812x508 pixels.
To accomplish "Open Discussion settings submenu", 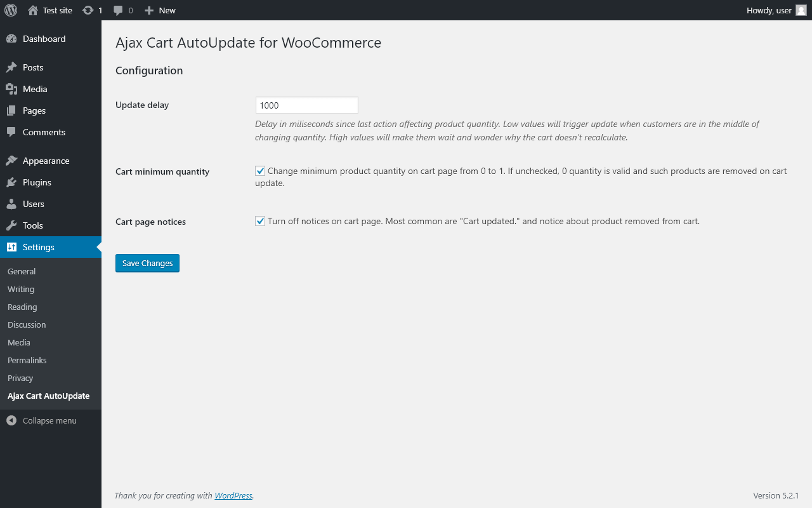I will click(x=27, y=324).
